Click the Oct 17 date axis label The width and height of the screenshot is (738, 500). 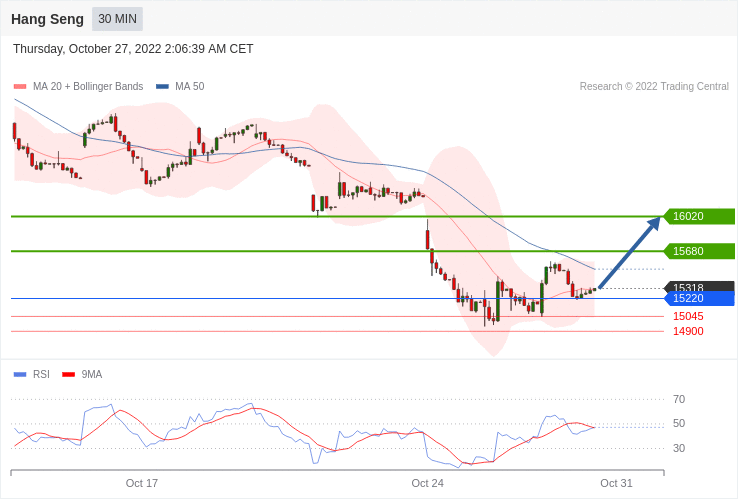(x=142, y=483)
